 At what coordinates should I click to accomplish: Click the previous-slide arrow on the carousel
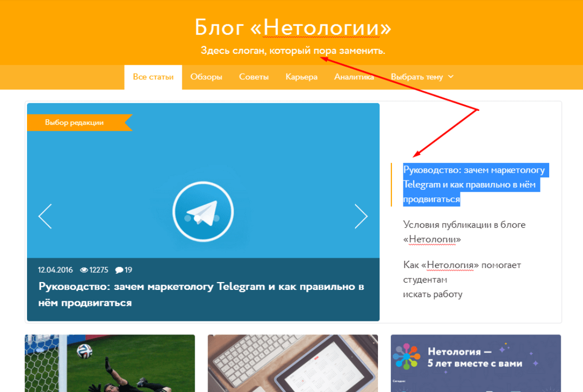pyautogui.click(x=45, y=216)
